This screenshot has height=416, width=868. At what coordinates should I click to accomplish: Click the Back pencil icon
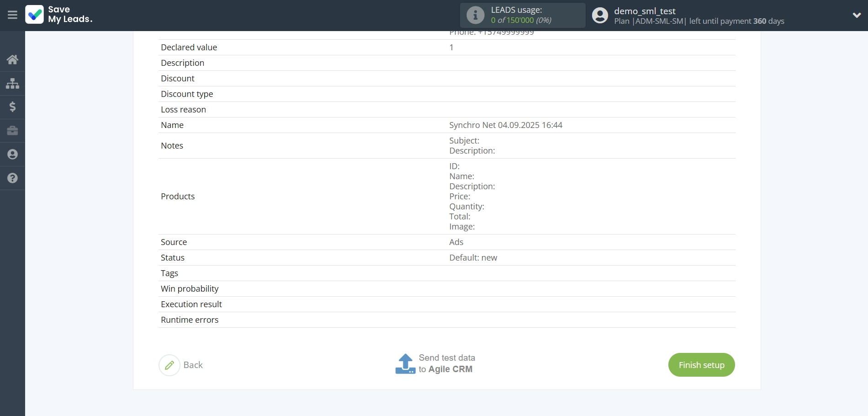169,365
